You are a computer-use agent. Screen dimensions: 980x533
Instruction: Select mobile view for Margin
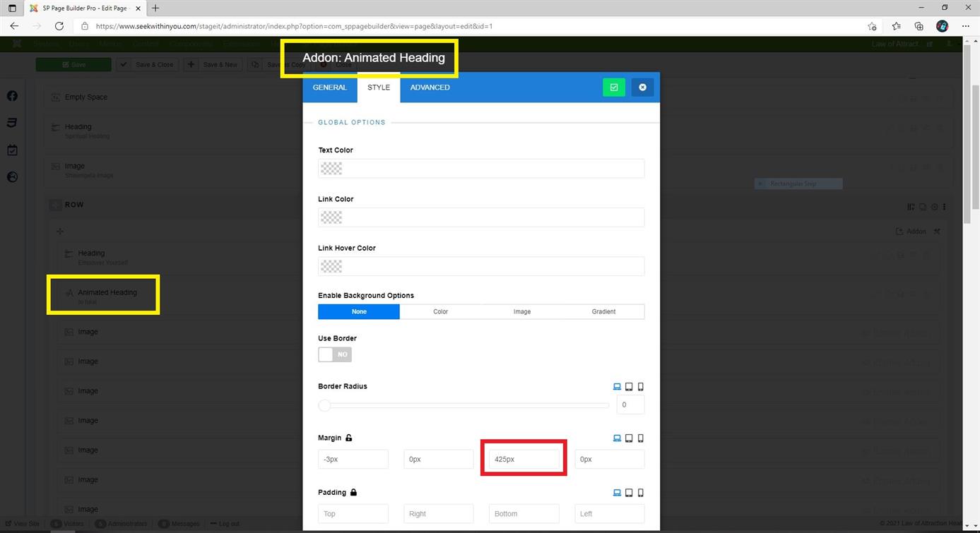click(x=641, y=438)
